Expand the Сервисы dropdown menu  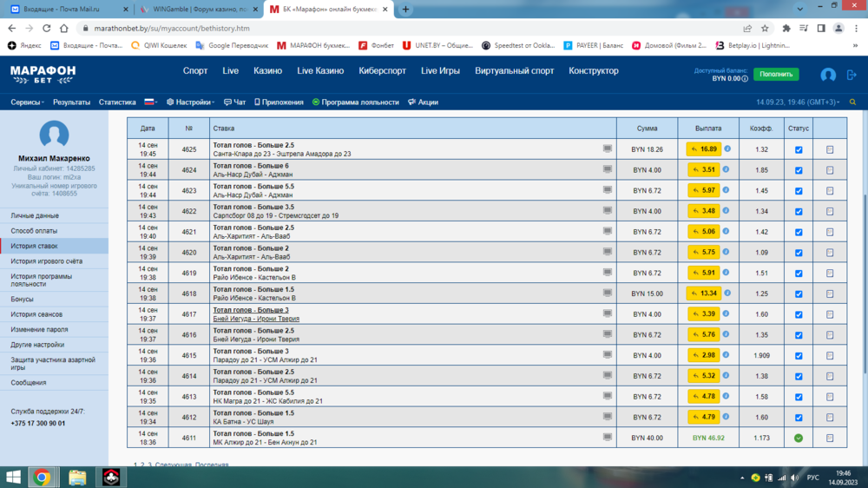pos(28,102)
